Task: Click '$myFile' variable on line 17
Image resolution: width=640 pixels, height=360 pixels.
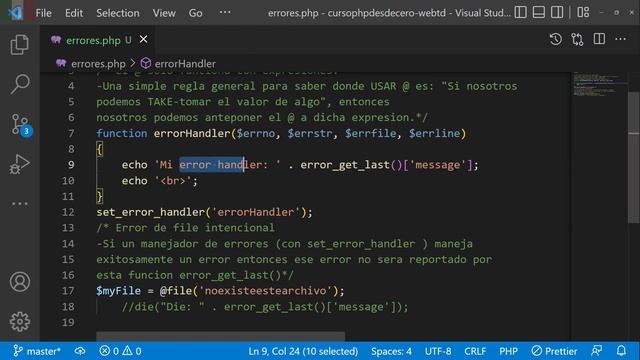Action: [x=118, y=291]
